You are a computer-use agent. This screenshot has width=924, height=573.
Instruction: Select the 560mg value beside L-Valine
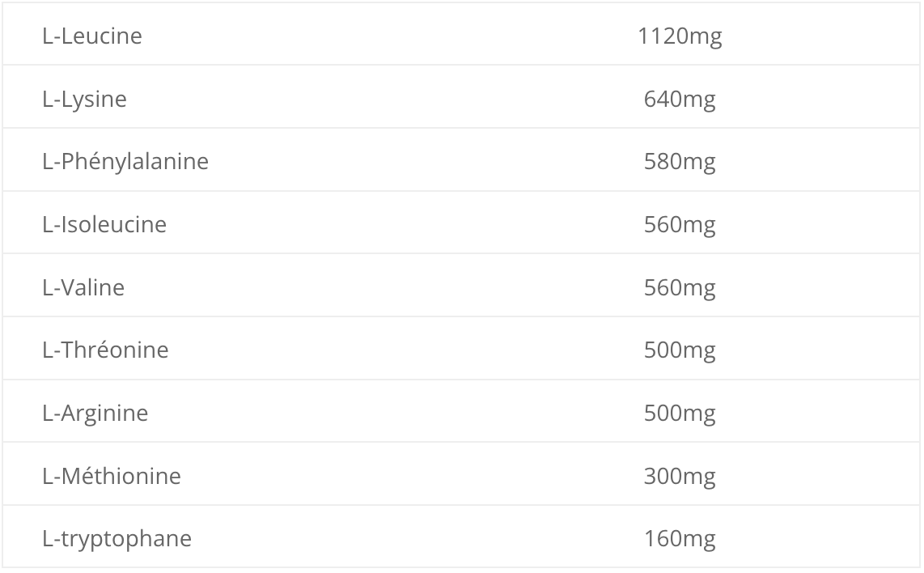pos(680,288)
